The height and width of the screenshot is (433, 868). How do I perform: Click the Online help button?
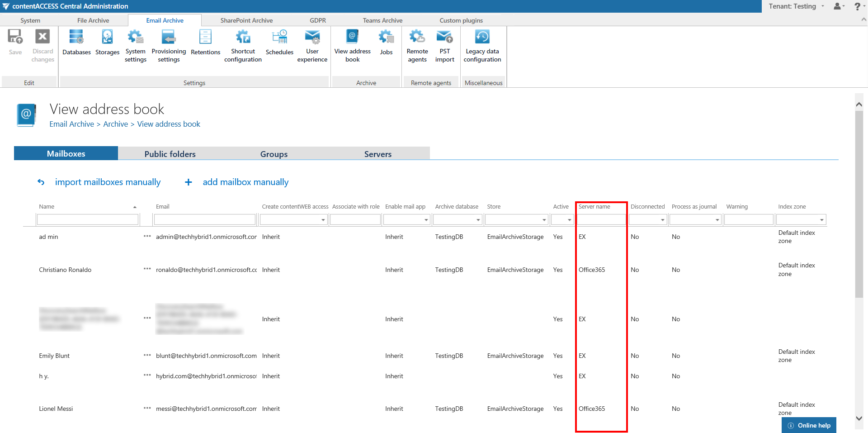[x=809, y=425]
